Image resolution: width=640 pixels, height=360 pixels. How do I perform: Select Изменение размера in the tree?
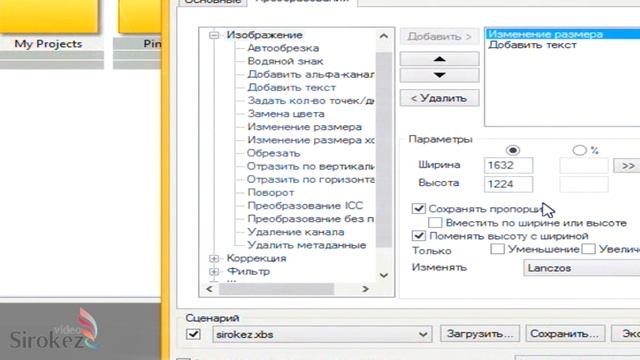[304, 127]
